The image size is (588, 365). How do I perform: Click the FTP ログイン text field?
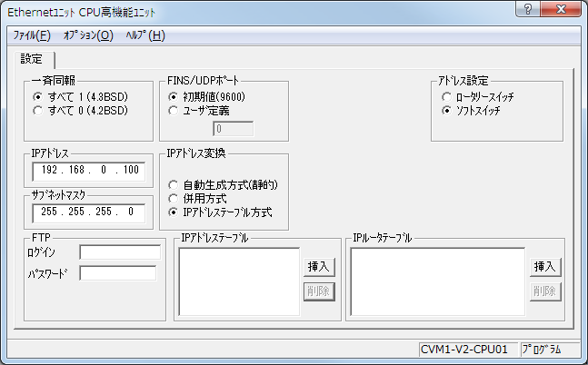tap(118, 252)
